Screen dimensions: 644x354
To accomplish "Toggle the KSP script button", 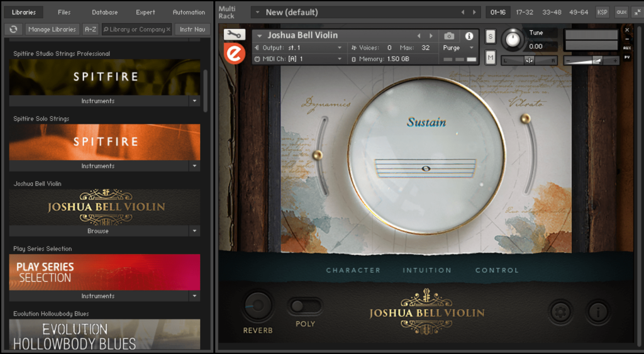I will pyautogui.click(x=602, y=13).
